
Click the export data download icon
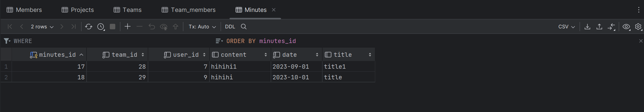(587, 27)
